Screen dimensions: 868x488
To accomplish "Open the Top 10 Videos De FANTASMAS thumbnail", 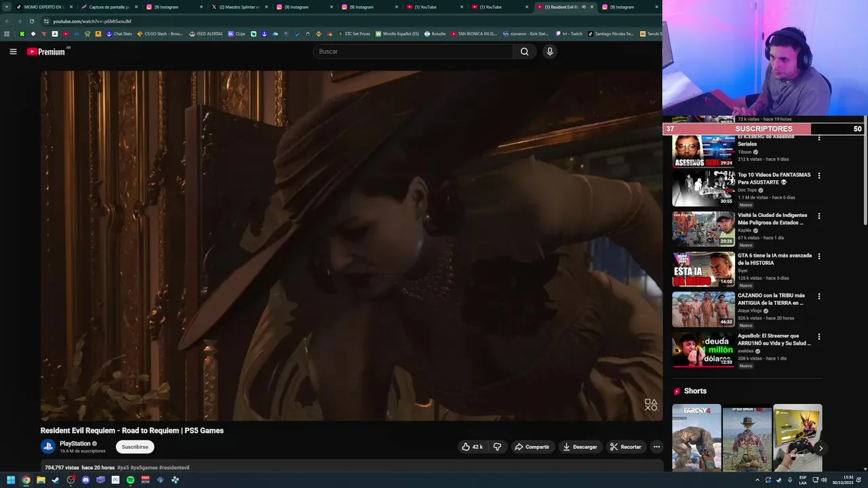I will coord(703,188).
